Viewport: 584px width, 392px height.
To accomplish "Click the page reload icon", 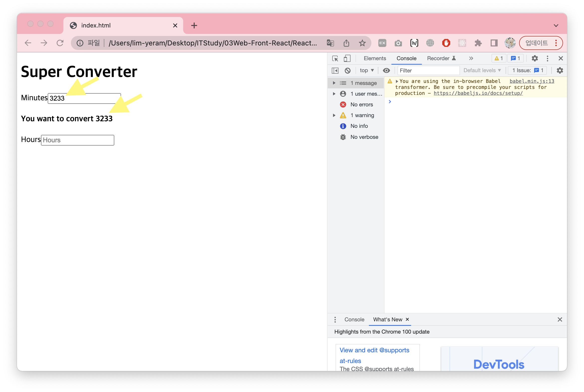I will point(60,43).
